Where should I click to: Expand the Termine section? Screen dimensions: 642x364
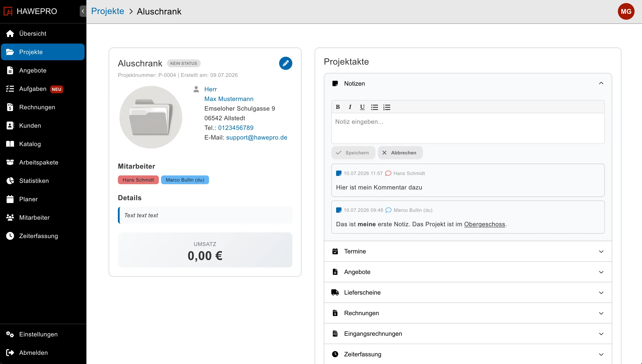[x=468, y=251]
